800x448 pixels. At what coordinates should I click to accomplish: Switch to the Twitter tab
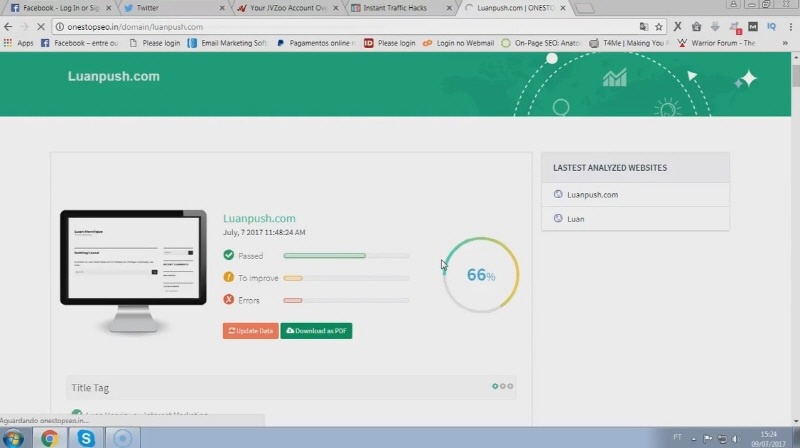173,8
